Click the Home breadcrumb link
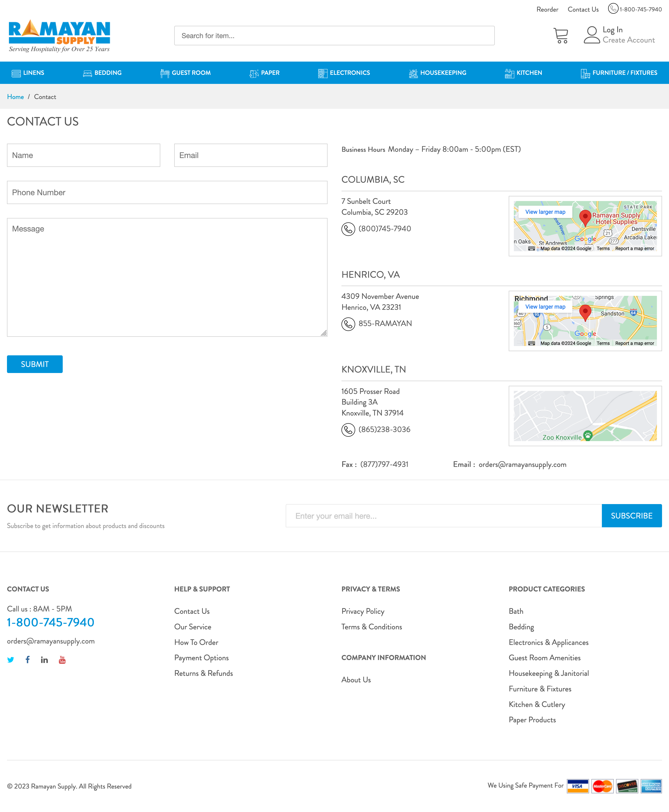 (x=15, y=97)
